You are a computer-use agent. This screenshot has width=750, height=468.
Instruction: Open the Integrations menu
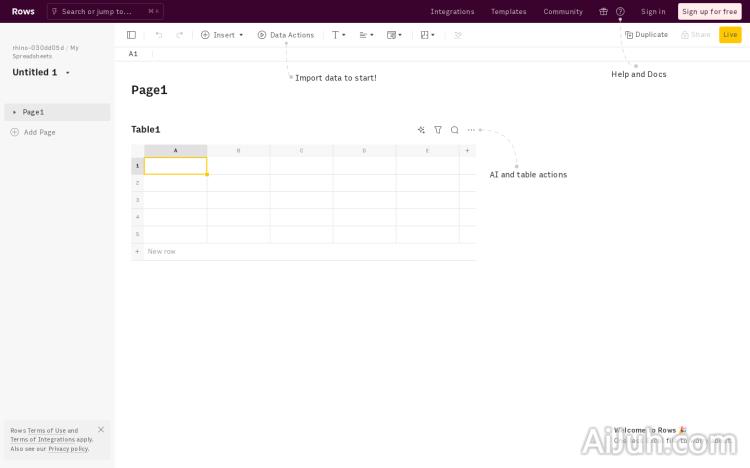(452, 12)
